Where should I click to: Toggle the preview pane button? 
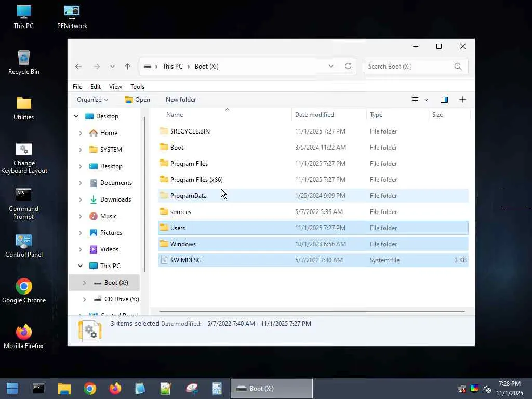tap(444, 100)
